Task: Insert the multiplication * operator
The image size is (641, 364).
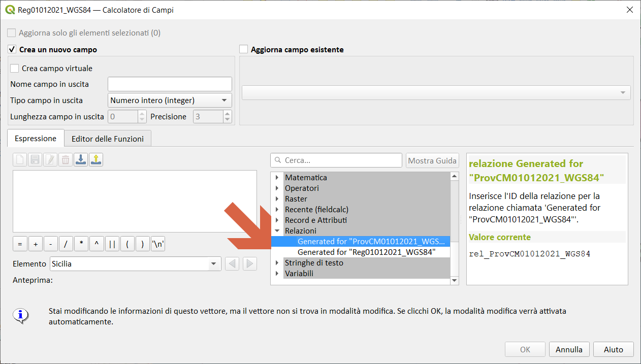Action: [81, 244]
